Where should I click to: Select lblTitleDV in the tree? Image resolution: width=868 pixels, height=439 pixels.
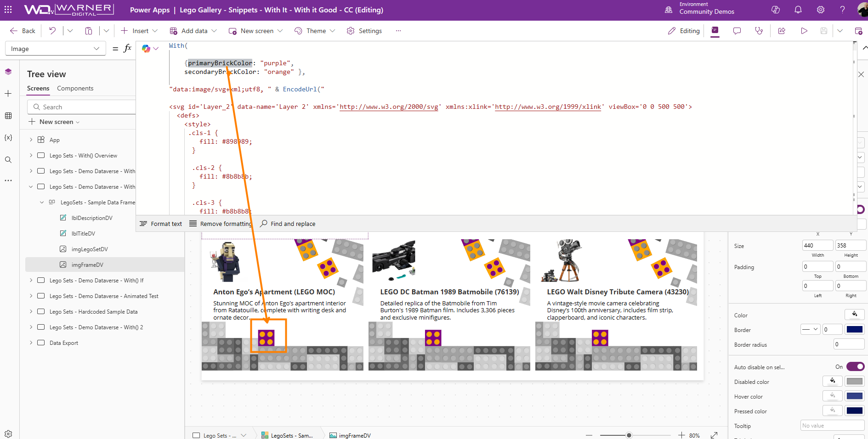pyautogui.click(x=83, y=233)
